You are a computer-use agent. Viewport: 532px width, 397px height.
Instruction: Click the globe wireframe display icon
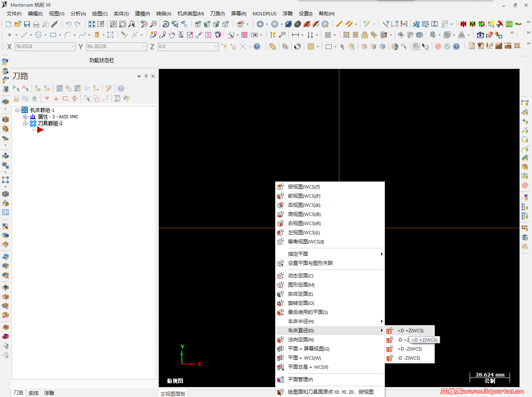260,24
